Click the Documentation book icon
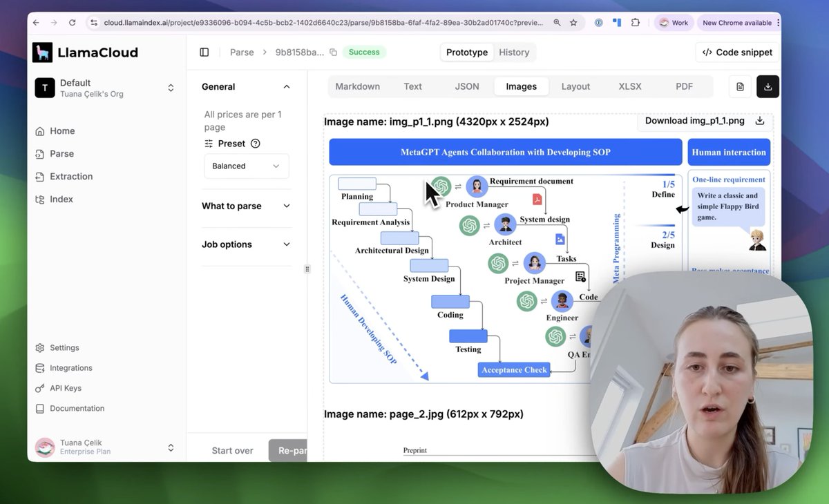 tap(40, 409)
